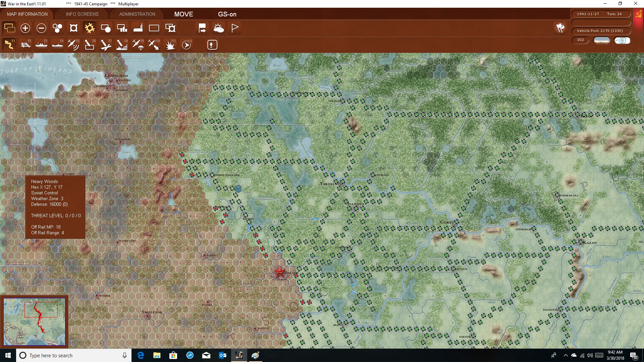Viewport: 644px width, 362px height.
Task: Click the Soviet hammer and sickle flag
Action: click(639, 14)
